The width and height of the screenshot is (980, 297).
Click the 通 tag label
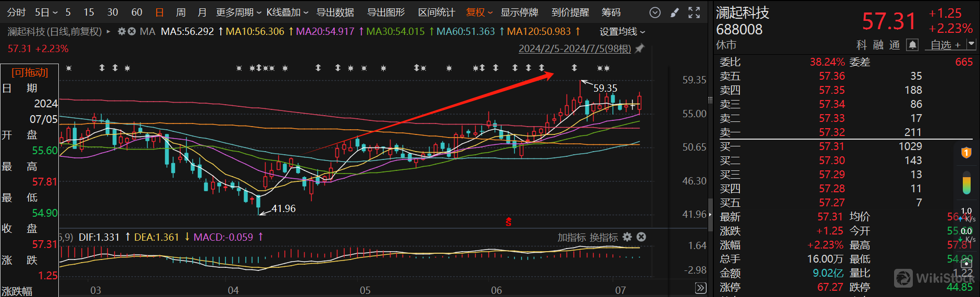click(895, 45)
